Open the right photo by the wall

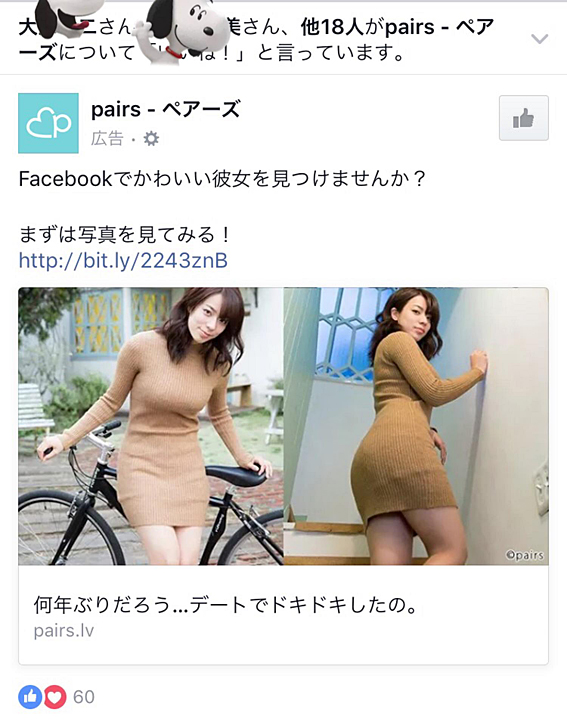point(416,426)
